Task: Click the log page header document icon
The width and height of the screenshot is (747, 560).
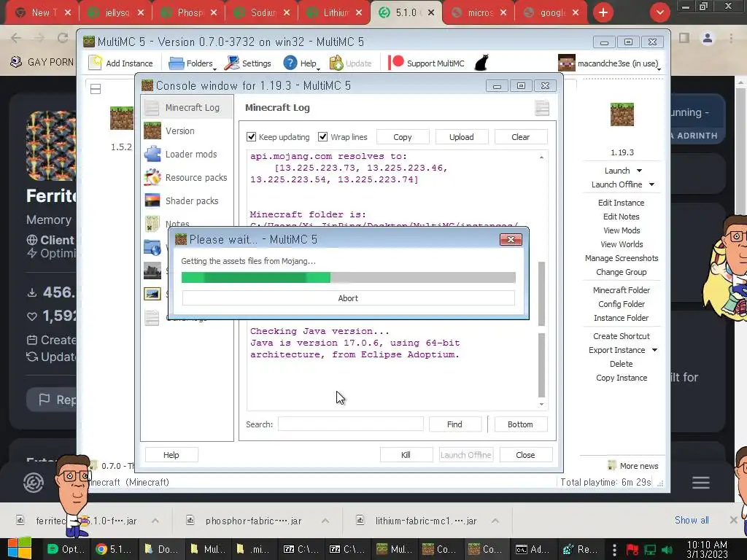Action: (542, 108)
